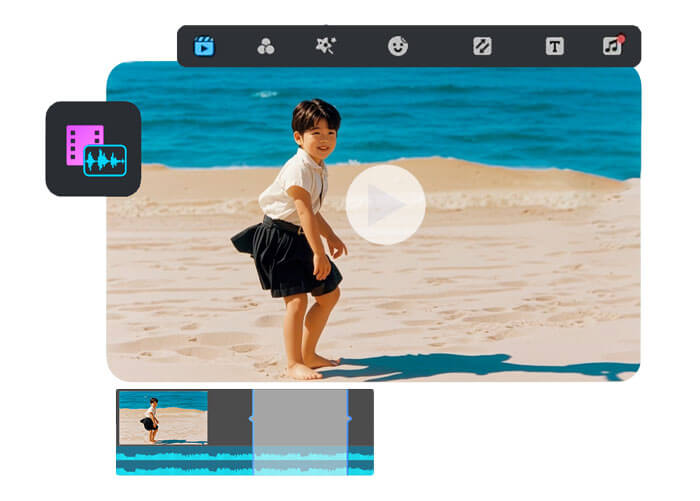The height and width of the screenshot is (501, 700).
Task: Select the boy thumbnail in timeline
Action: tap(163, 418)
